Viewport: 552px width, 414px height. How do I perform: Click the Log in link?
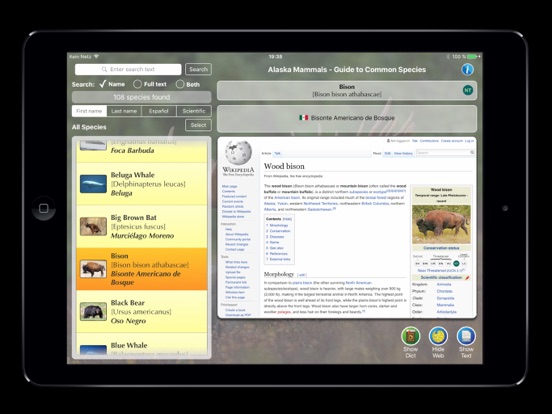pyautogui.click(x=469, y=141)
